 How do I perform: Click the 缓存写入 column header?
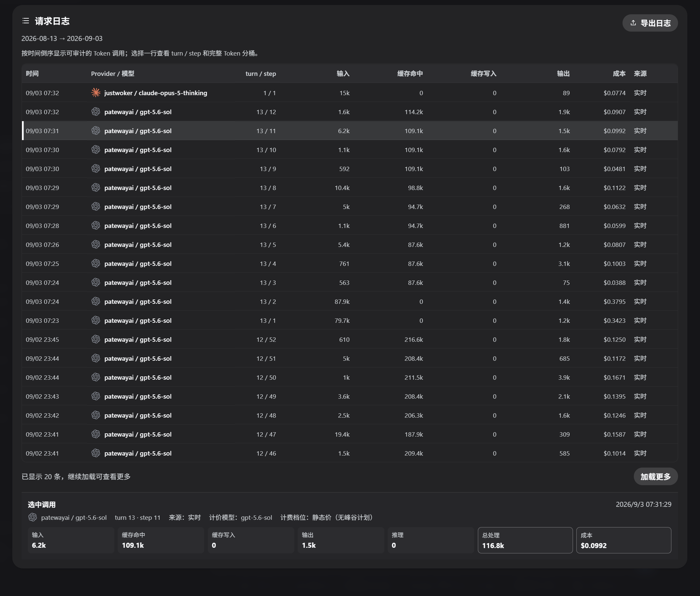484,73
